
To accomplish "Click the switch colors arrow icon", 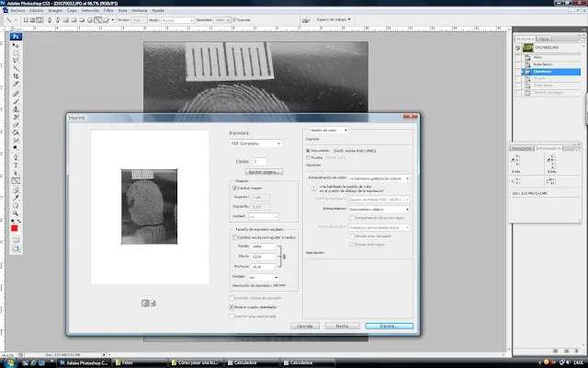I will pyautogui.click(x=18, y=221).
